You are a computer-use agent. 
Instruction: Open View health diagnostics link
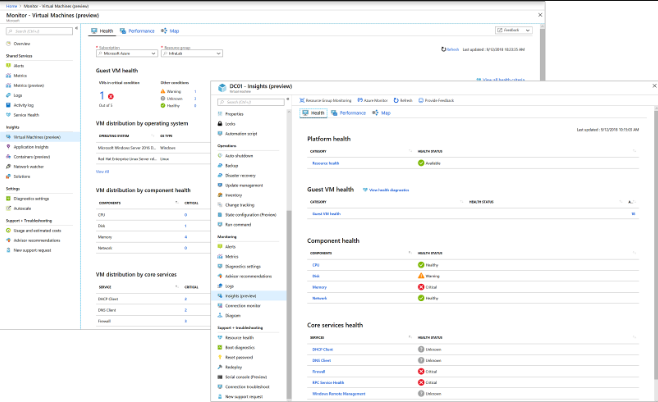(386, 190)
